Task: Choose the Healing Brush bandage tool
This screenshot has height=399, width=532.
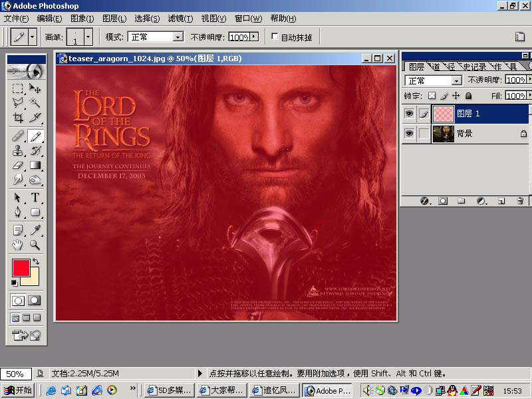Action: point(18,136)
